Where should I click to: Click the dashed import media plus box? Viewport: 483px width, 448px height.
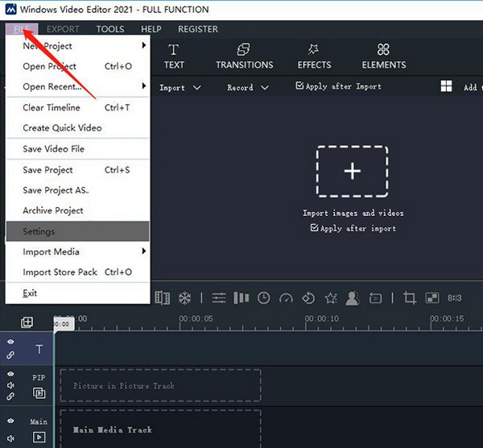click(352, 172)
